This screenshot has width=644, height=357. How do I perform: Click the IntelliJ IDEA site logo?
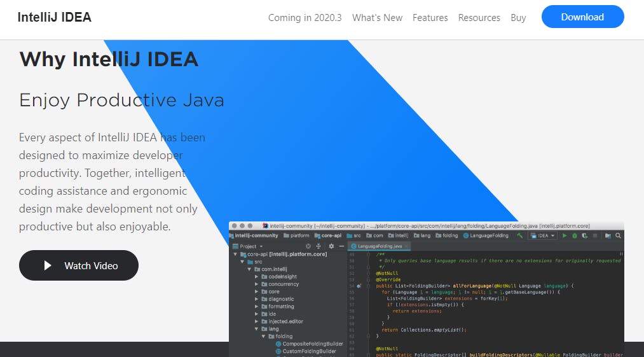pos(54,17)
